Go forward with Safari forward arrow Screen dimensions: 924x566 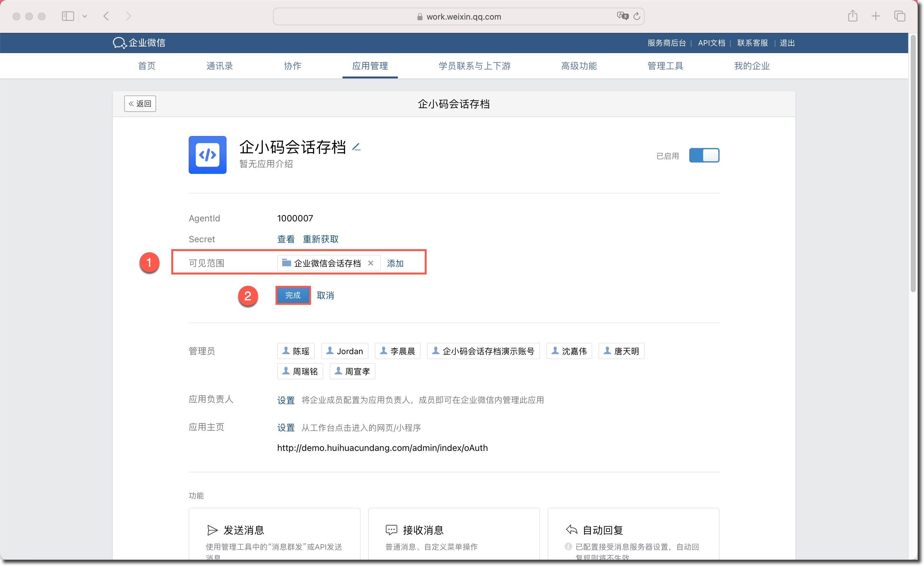129,16
